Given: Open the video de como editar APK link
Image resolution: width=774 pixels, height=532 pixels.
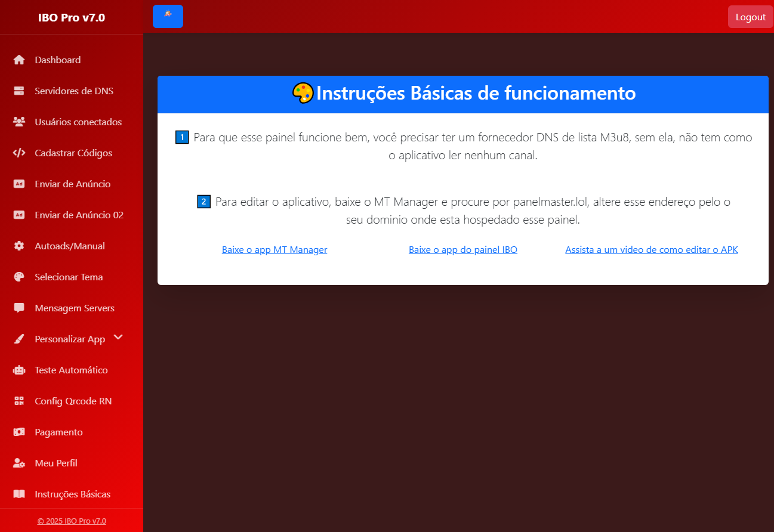Looking at the screenshot, I should [651, 250].
